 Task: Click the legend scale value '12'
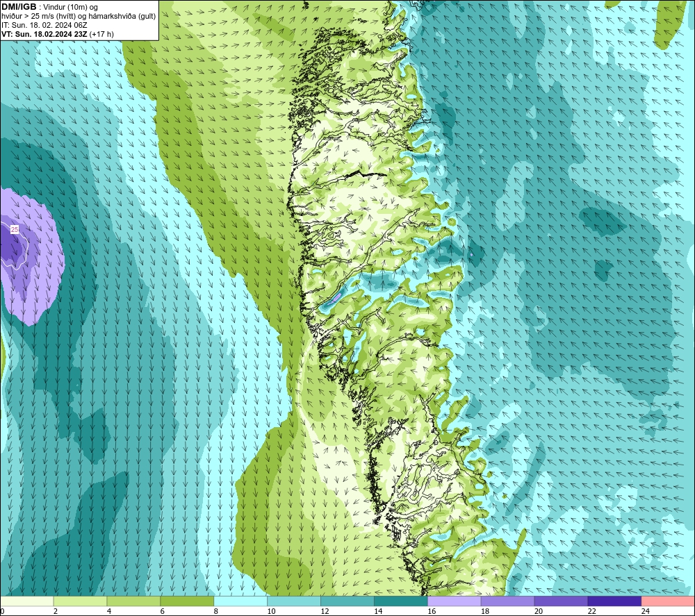click(325, 611)
